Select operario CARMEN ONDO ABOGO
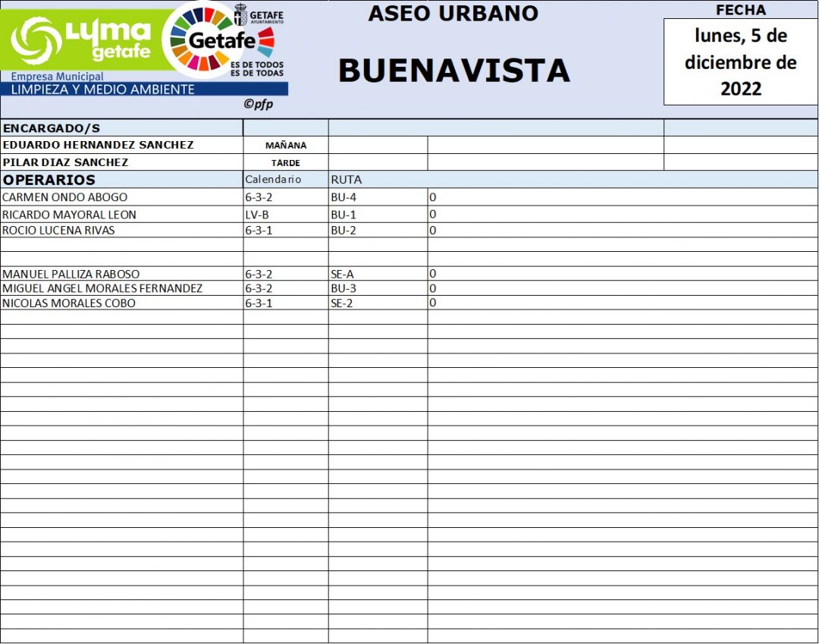 click(64, 197)
